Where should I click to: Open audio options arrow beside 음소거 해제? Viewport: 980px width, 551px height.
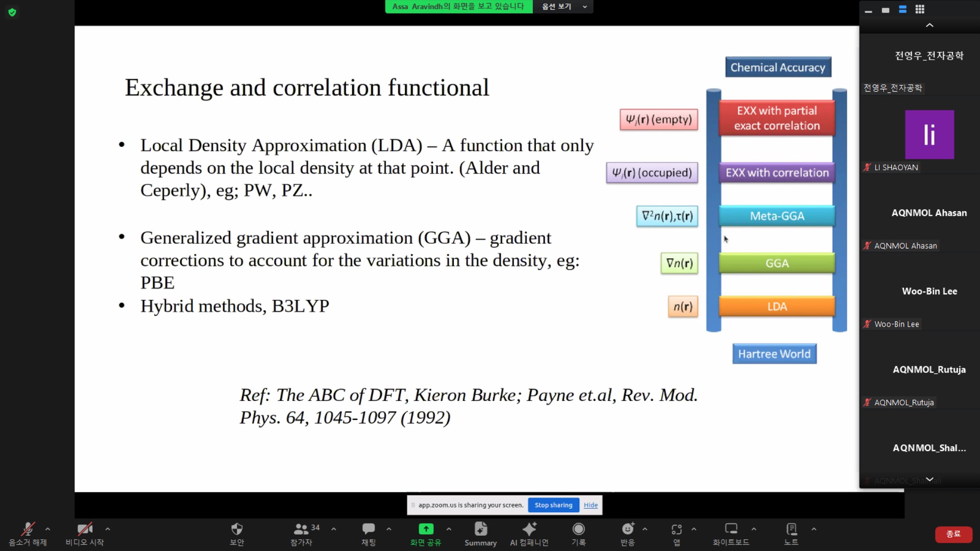point(47,529)
